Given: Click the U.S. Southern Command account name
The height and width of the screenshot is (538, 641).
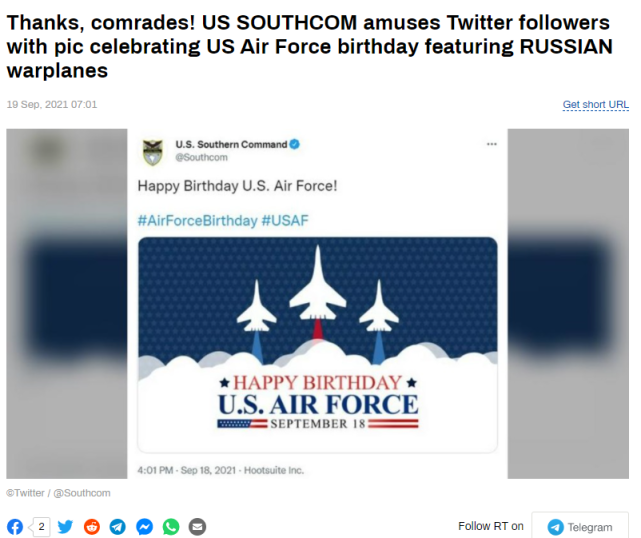Looking at the screenshot, I should coord(230,145).
